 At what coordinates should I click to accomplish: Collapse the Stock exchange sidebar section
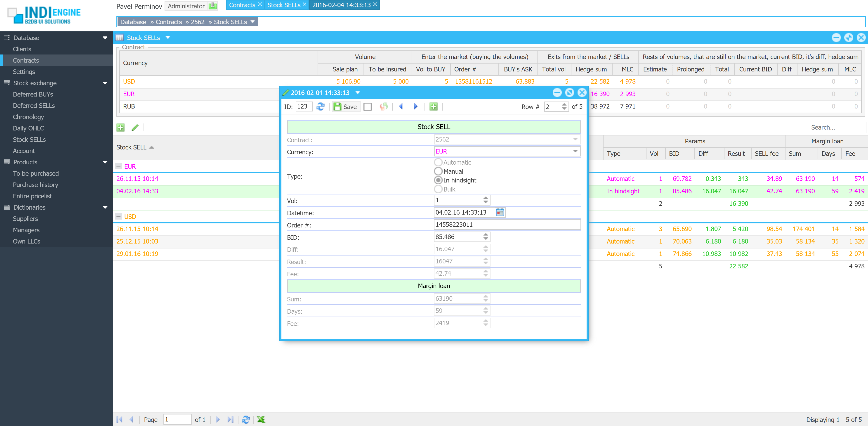(105, 83)
